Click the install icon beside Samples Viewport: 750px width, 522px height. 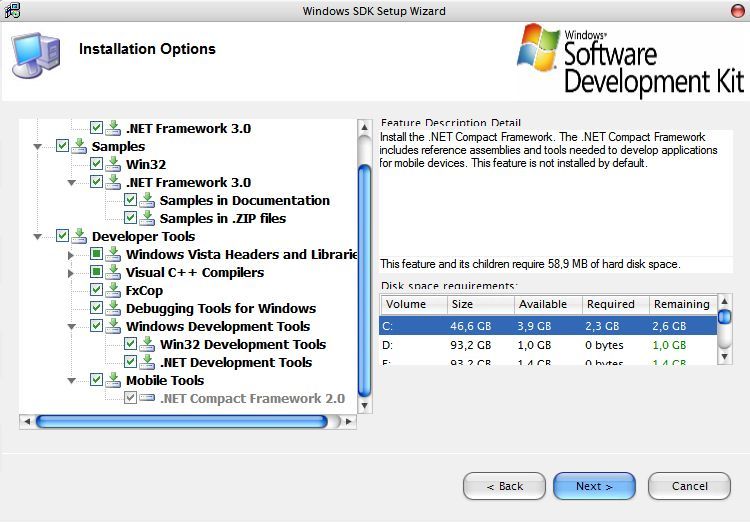click(79, 147)
